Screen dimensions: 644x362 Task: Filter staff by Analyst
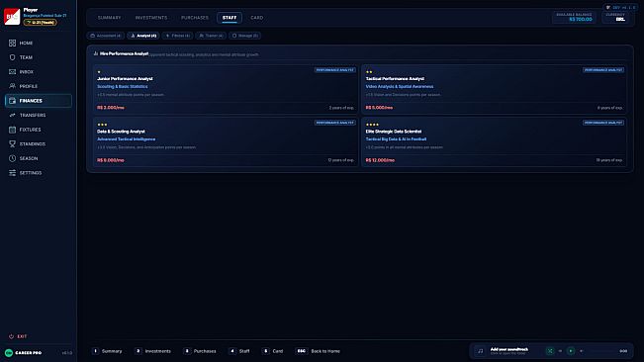point(143,36)
